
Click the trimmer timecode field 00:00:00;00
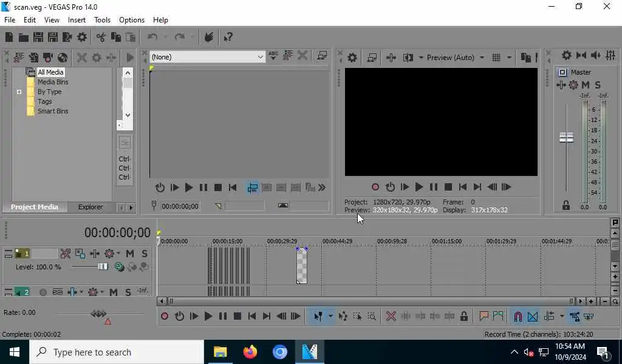[180, 206]
